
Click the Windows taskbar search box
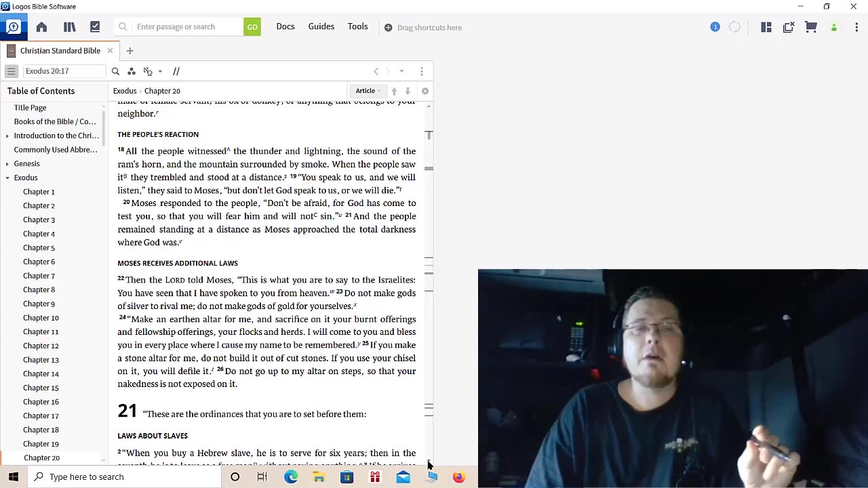pyautogui.click(x=124, y=477)
